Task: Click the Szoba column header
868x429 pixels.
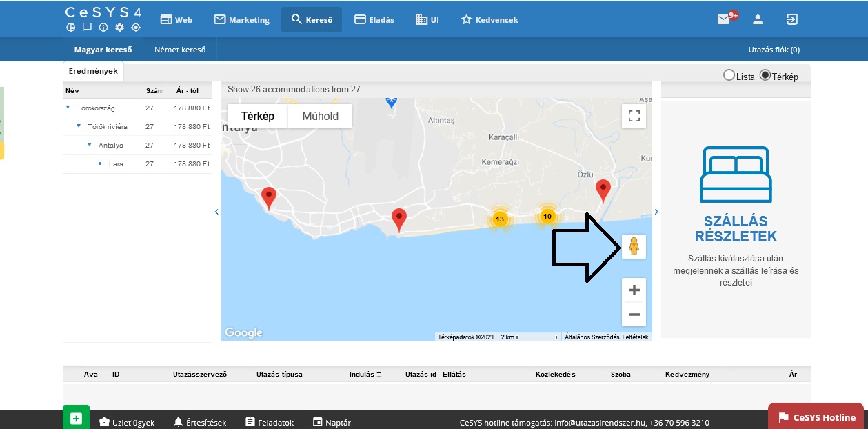Action: [x=621, y=375]
